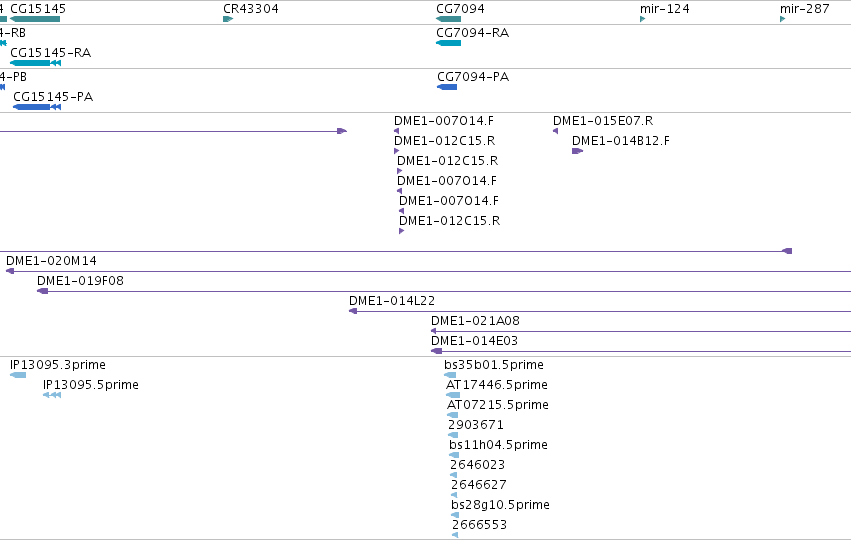Click the AT17446.5prime EST label
This screenshot has width=851, height=540.
497,385
